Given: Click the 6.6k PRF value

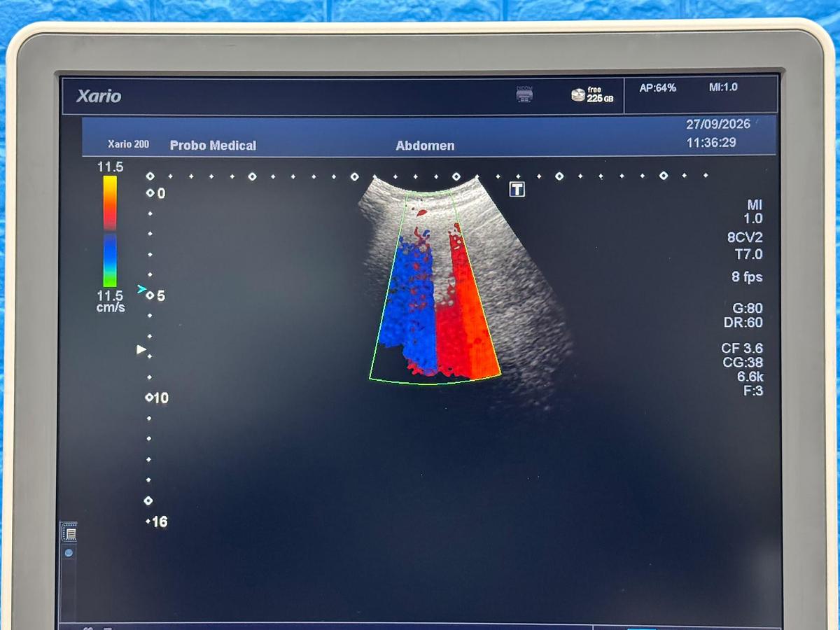Looking at the screenshot, I should click(x=750, y=376).
